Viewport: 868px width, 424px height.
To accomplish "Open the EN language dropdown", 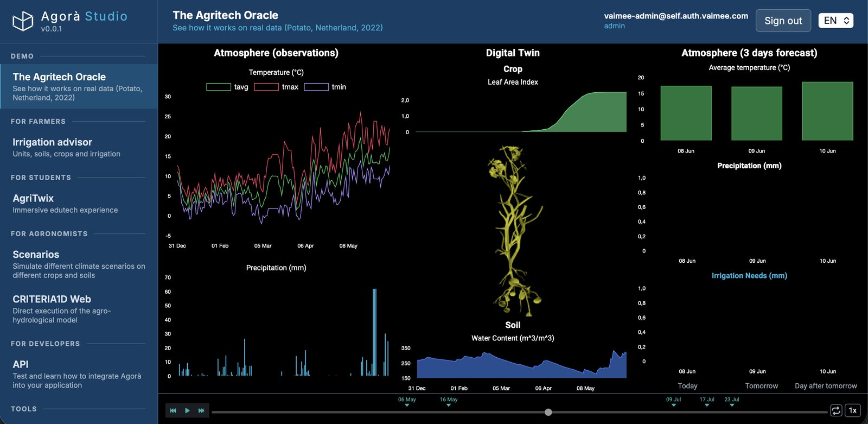I will pyautogui.click(x=836, y=21).
